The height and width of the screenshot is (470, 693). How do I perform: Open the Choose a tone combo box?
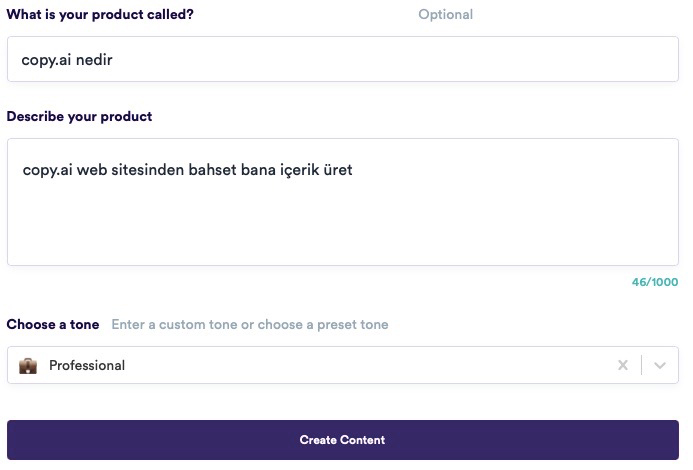(343, 365)
